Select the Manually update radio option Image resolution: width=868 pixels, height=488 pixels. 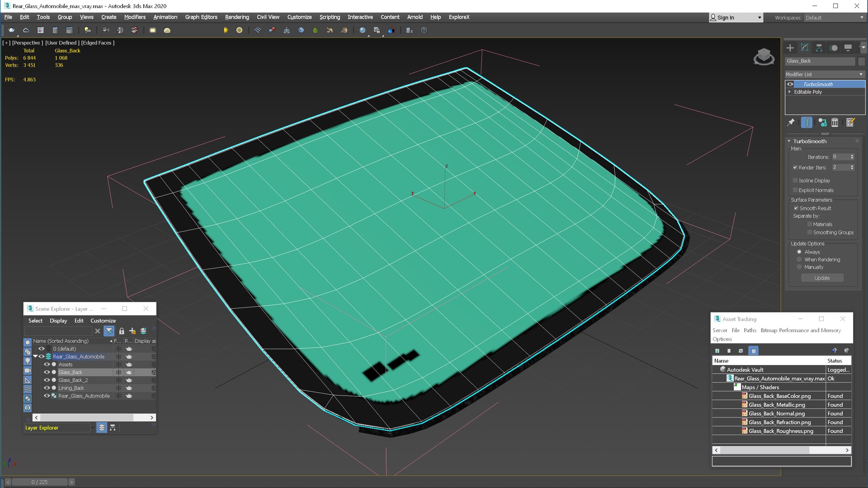(x=799, y=267)
